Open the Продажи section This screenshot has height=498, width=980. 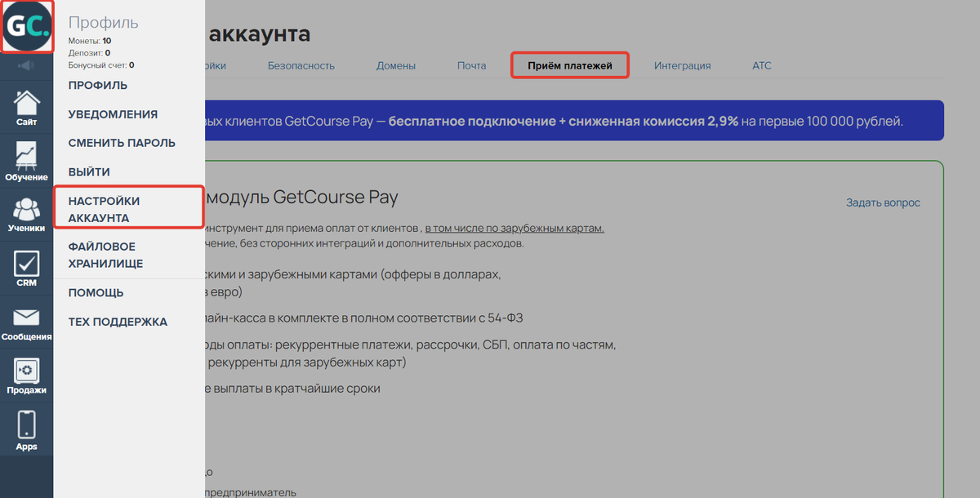click(27, 376)
